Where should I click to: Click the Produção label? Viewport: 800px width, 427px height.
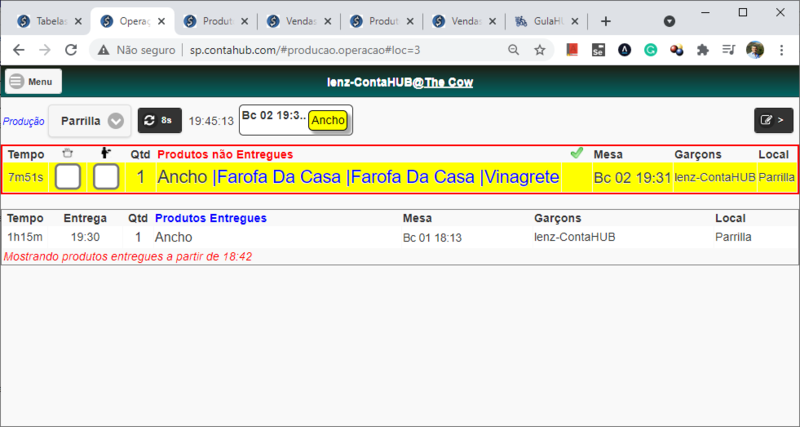pos(23,121)
